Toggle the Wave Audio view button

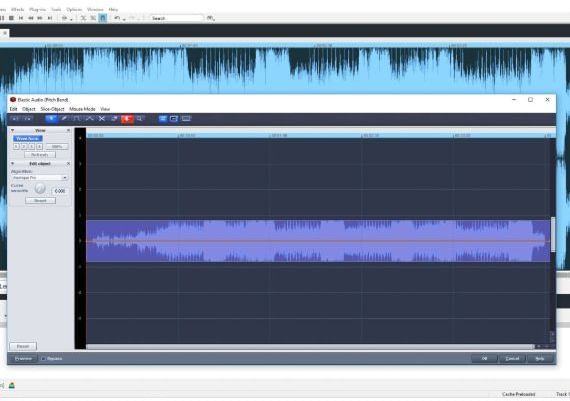pos(28,139)
